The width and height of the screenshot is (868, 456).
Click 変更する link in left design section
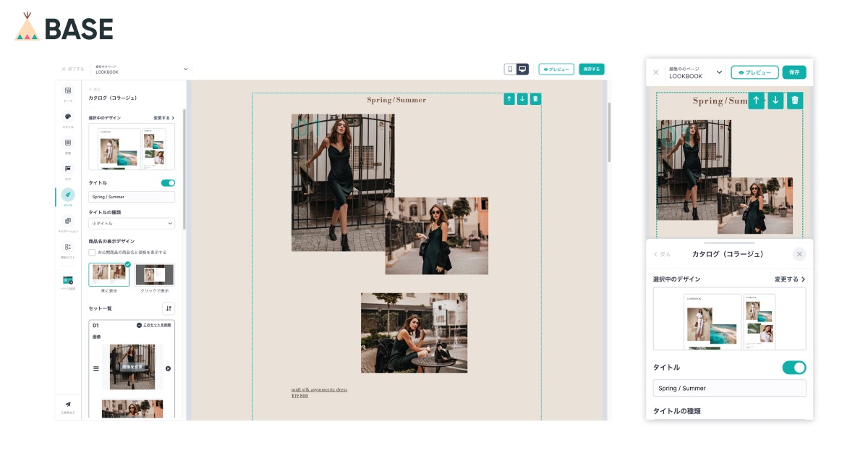click(163, 117)
